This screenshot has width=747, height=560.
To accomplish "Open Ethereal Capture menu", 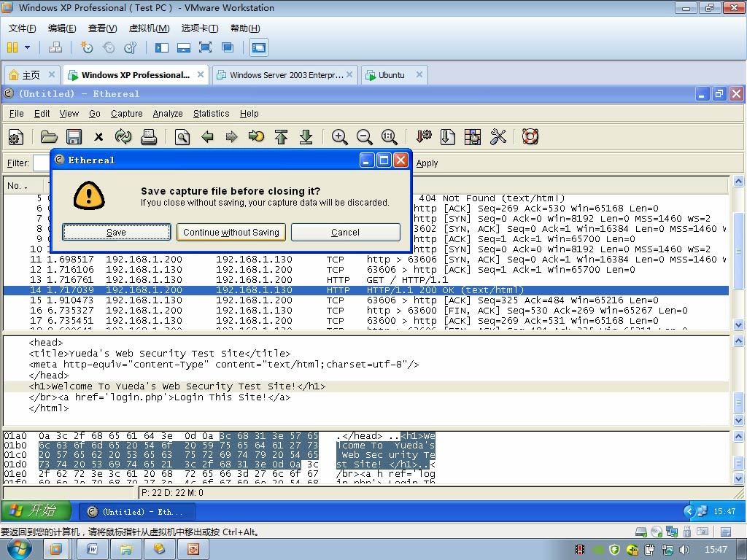I will 127,113.
